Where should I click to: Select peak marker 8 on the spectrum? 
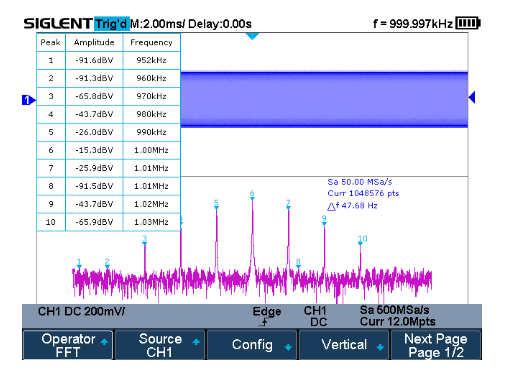[298, 263]
